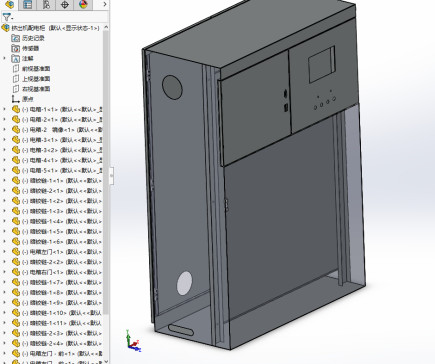Viewport: 435px width, 364px height.
Task: Expand the 注解 annotations folder
Action: tap(4, 58)
